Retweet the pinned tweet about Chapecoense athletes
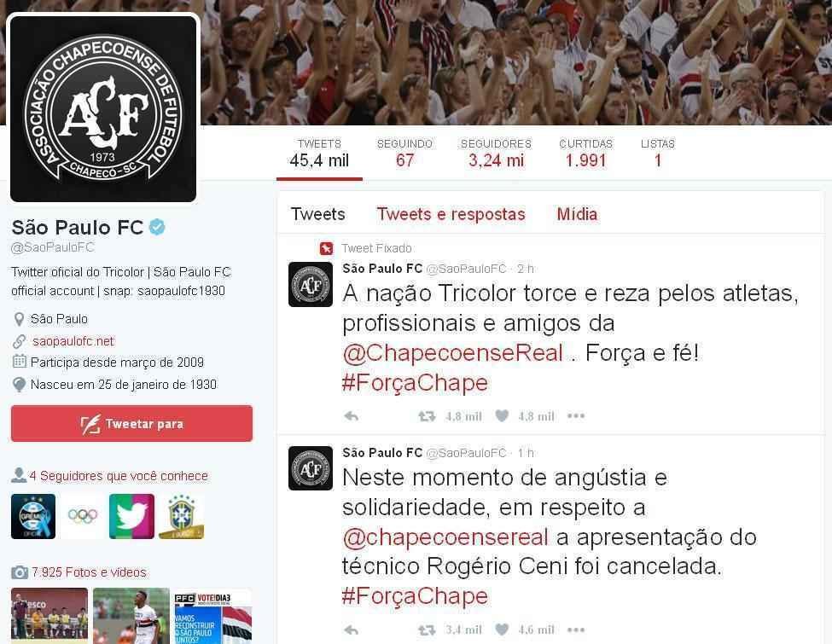 tap(427, 416)
